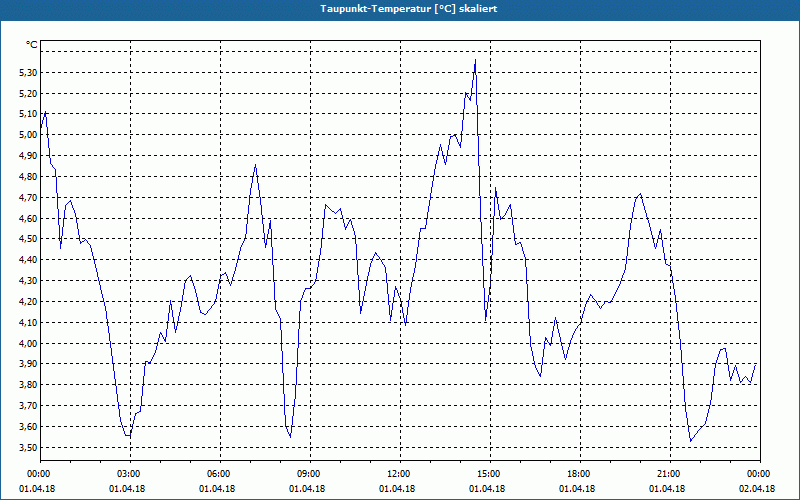
Task: Choose the 4,20 temperature label
Action: (28, 302)
